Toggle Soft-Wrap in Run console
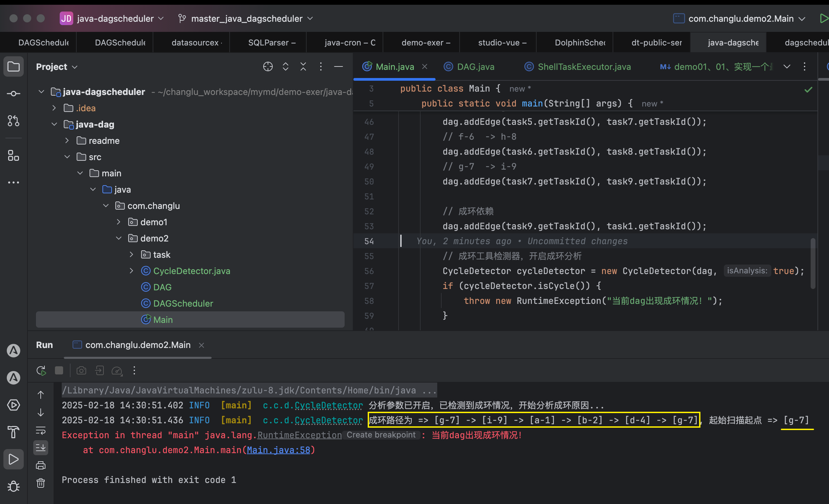The height and width of the screenshot is (504, 829). (x=41, y=430)
